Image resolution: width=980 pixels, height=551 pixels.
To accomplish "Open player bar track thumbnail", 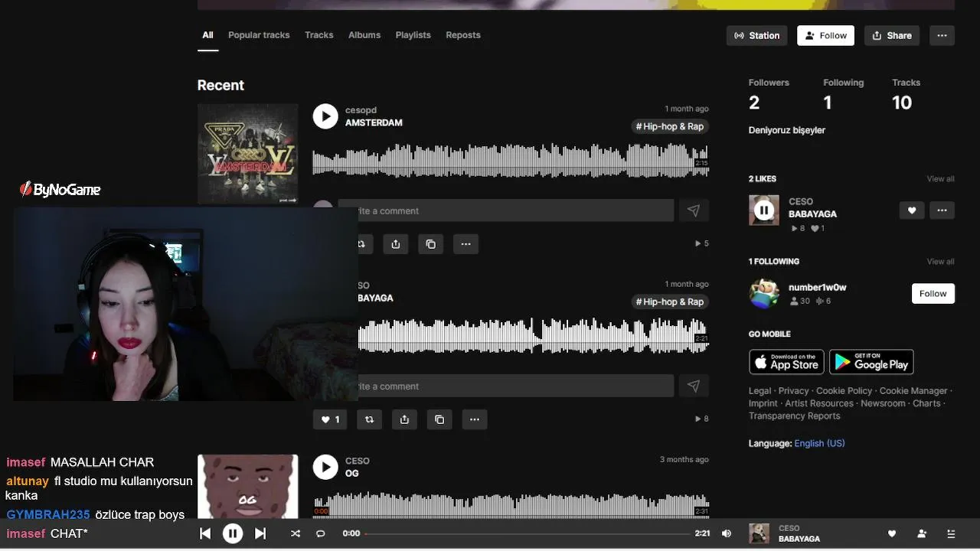I will coord(759,533).
